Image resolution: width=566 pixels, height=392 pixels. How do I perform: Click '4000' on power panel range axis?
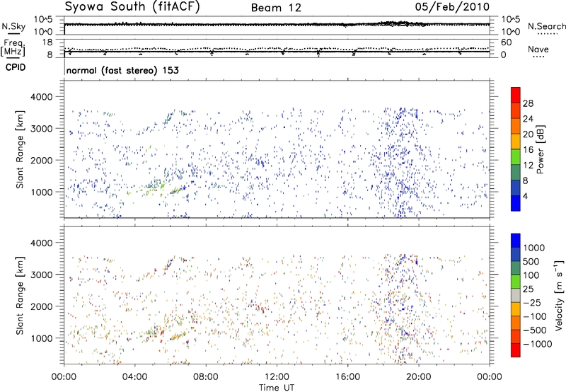point(42,97)
